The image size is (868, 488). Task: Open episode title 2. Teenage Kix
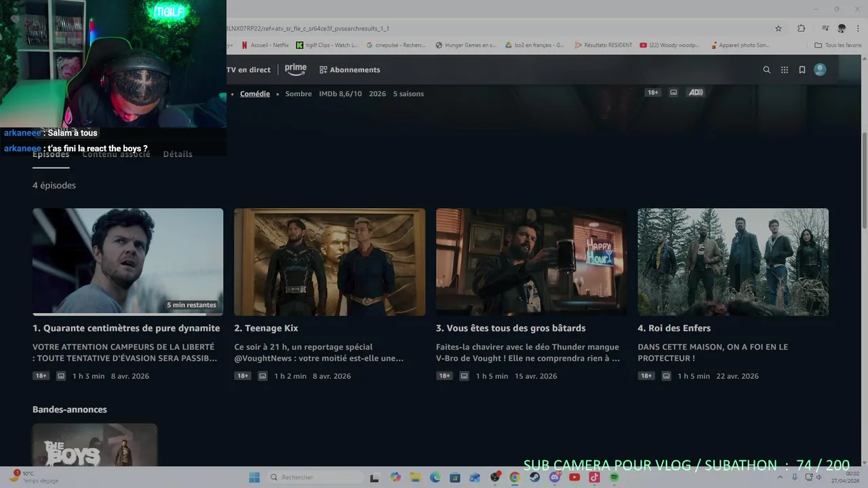267,328
